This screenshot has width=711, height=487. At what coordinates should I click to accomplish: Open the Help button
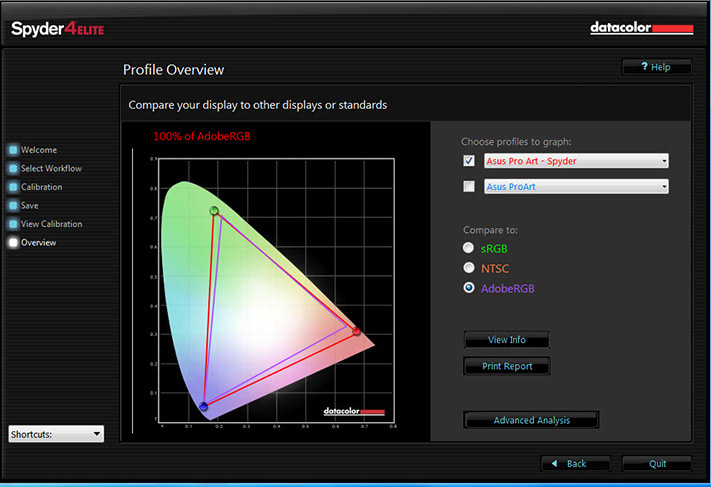pos(657,67)
